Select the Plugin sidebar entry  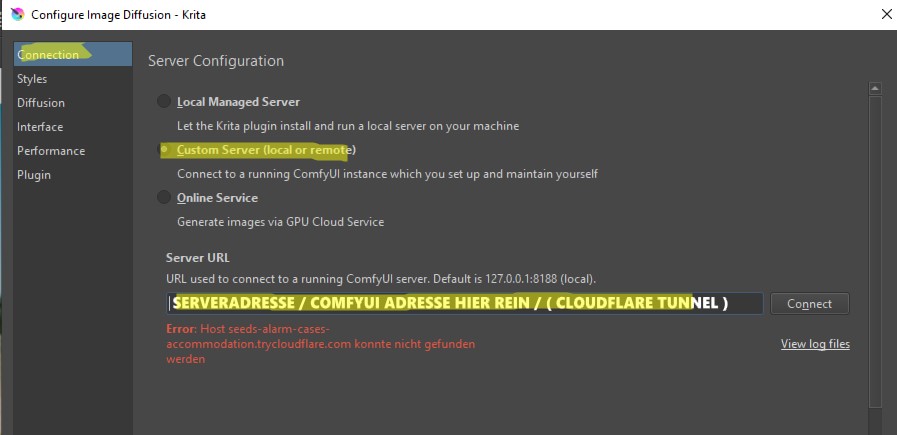click(34, 175)
